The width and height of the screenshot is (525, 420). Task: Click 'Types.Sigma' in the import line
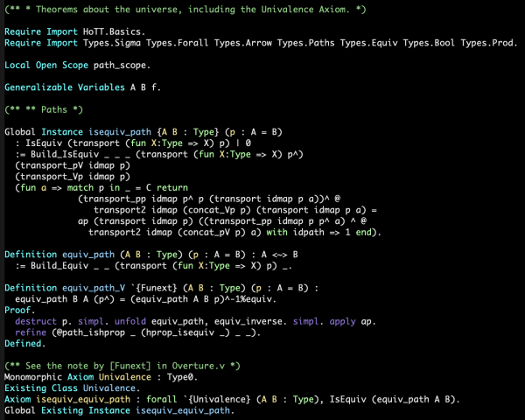tap(112, 43)
